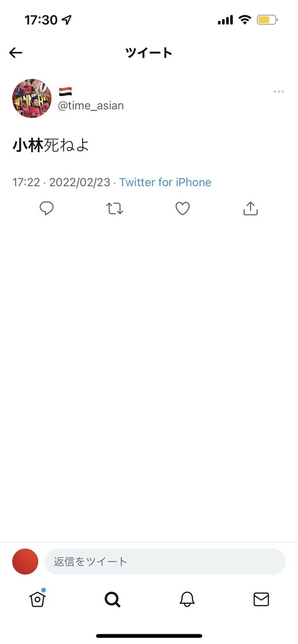Tap the battery icon in the status bar
This screenshot has width=298, height=644.
click(267, 20)
